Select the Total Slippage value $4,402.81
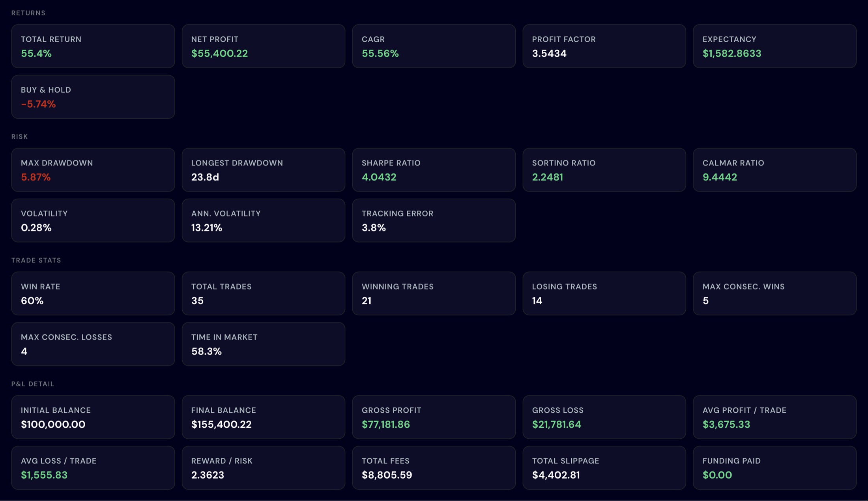 pos(556,475)
